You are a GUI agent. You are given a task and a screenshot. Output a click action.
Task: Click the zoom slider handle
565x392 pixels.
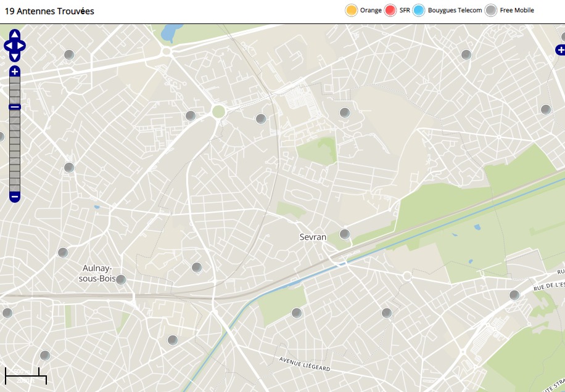[x=15, y=107]
